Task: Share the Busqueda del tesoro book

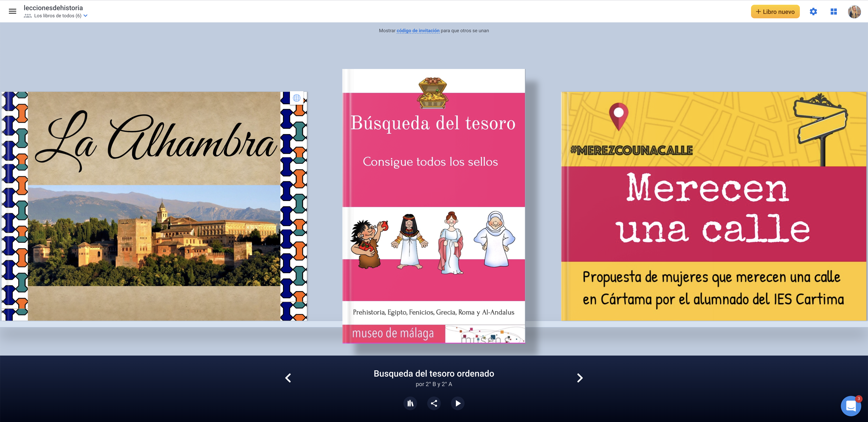Action: (434, 403)
